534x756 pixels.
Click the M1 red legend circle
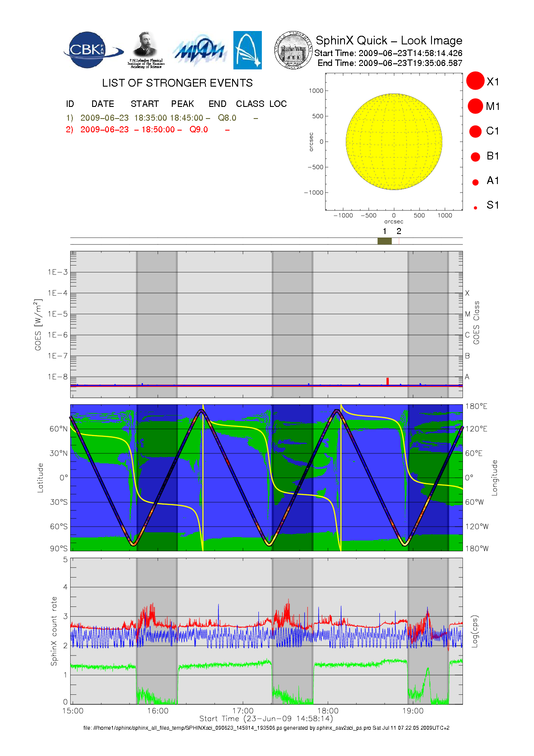click(475, 106)
